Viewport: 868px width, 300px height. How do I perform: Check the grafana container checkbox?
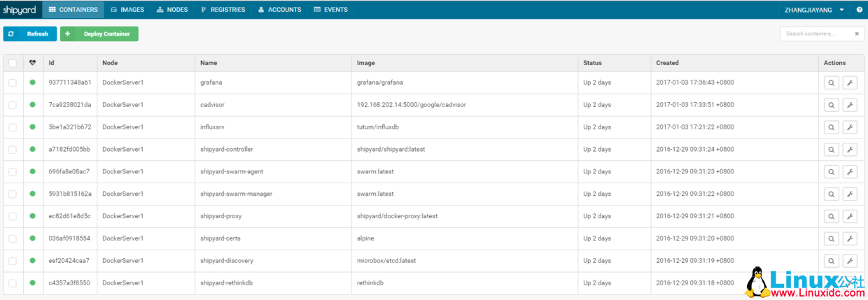pyautogui.click(x=13, y=83)
